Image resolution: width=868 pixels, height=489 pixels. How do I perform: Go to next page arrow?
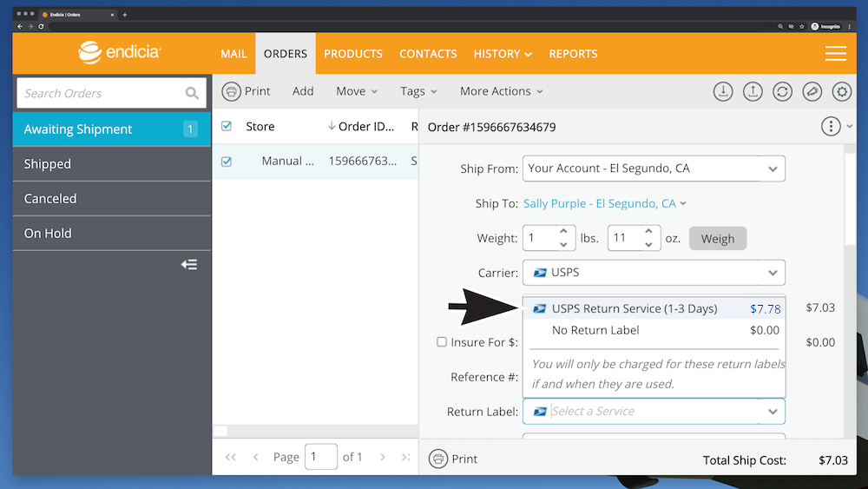pos(383,457)
